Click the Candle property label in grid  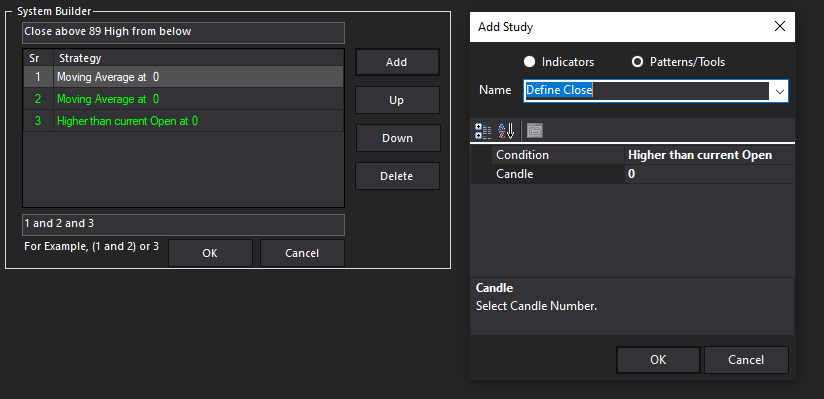(x=558, y=174)
